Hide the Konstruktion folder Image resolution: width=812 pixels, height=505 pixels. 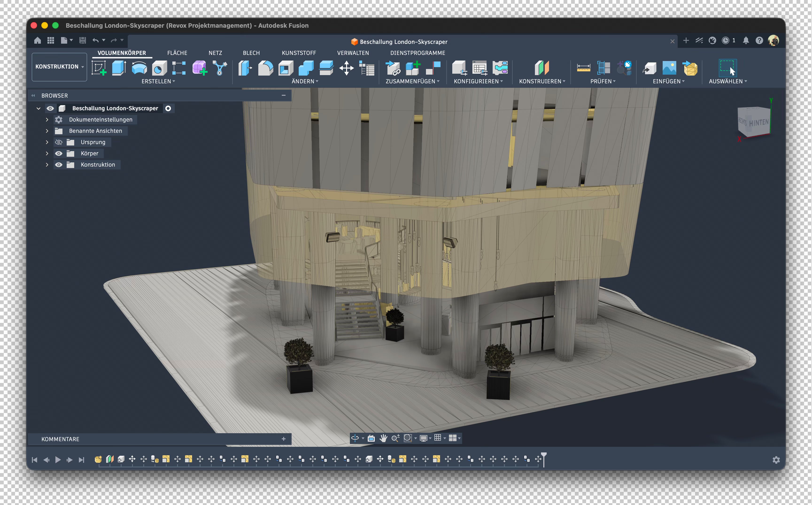(x=58, y=165)
